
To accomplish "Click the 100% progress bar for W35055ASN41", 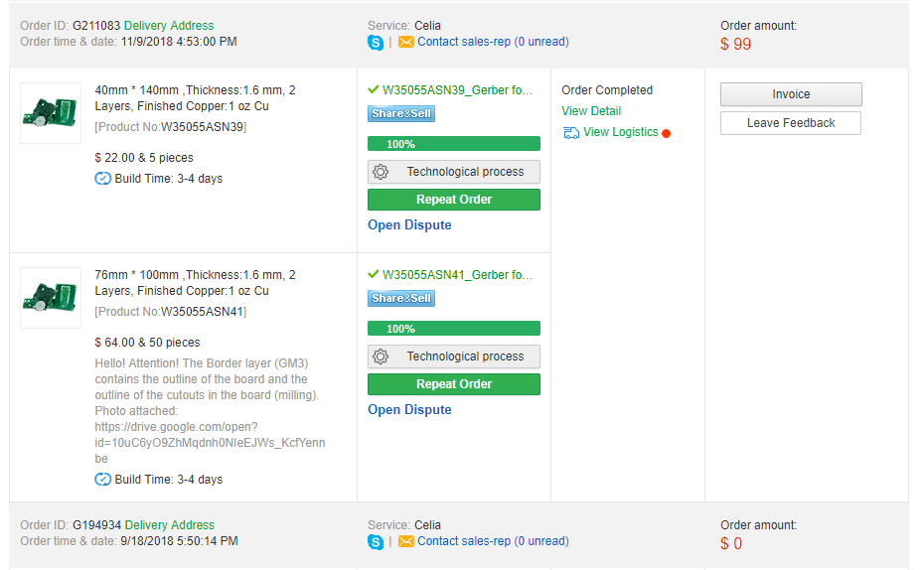I will (454, 329).
